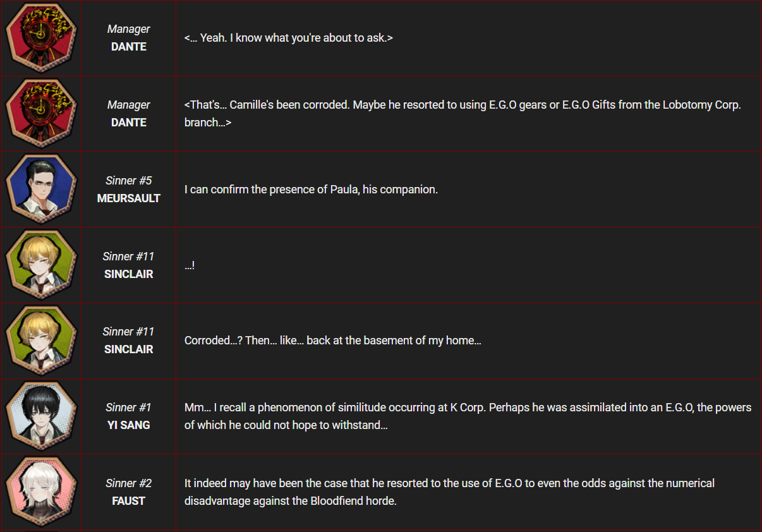
Task: Click Dante's portrait beside "I know what you're about to ask"
Action: (x=41, y=38)
